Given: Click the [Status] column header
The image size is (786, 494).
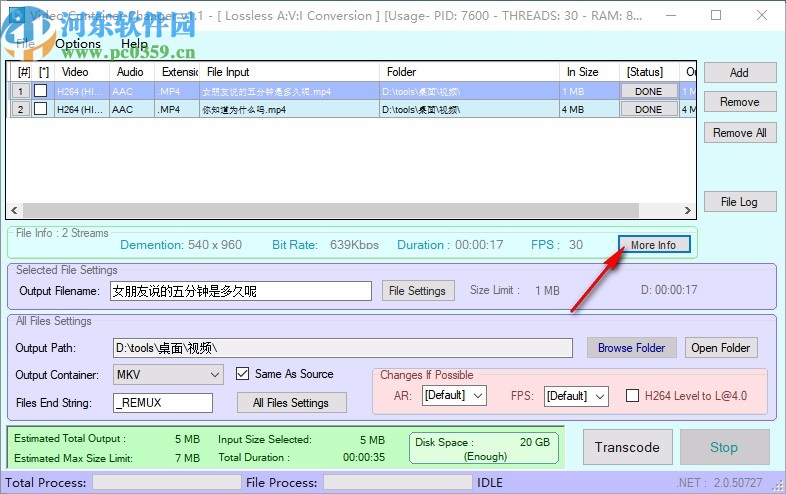Looking at the screenshot, I should coord(649,72).
